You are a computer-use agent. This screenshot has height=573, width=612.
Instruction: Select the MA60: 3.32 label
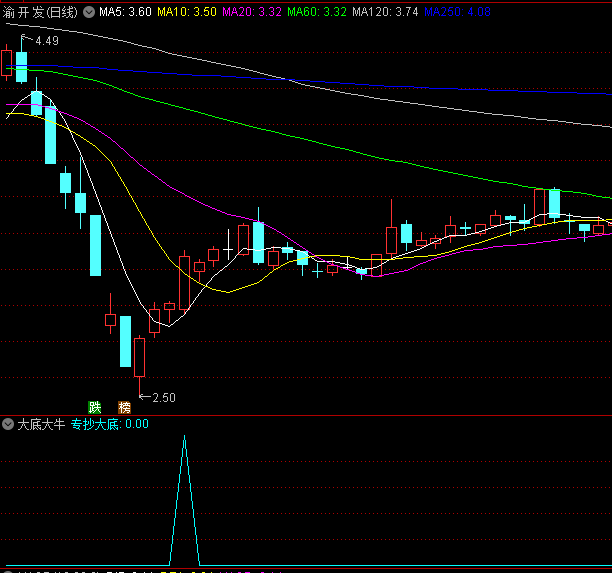coord(317,12)
